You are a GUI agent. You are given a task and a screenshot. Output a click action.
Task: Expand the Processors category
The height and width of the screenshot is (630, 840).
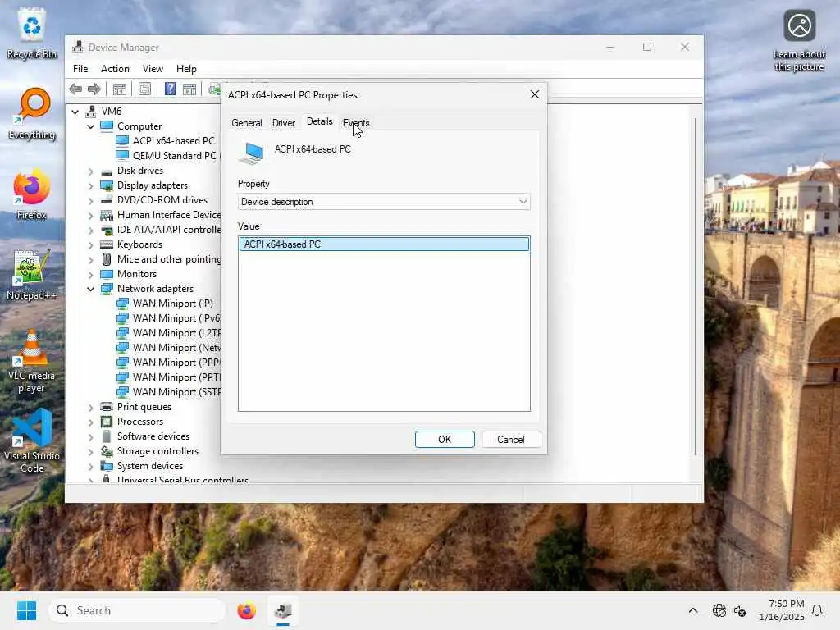(90, 422)
